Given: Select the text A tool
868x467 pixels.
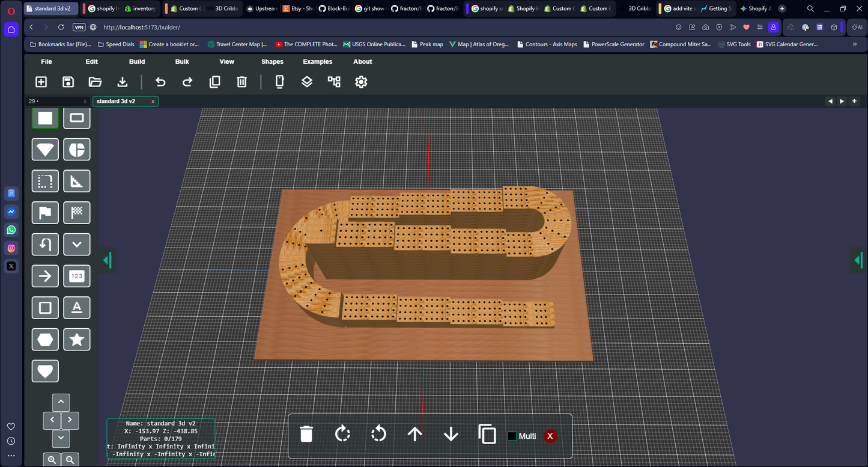Looking at the screenshot, I should [77, 308].
